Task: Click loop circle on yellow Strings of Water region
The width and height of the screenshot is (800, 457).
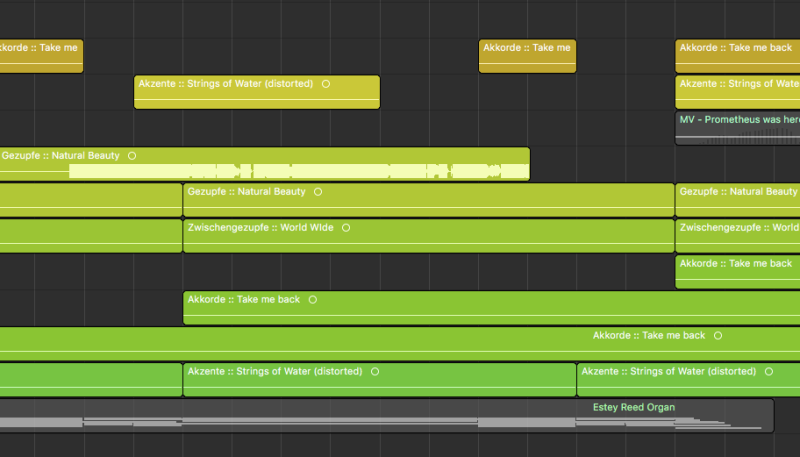Action: [x=326, y=84]
